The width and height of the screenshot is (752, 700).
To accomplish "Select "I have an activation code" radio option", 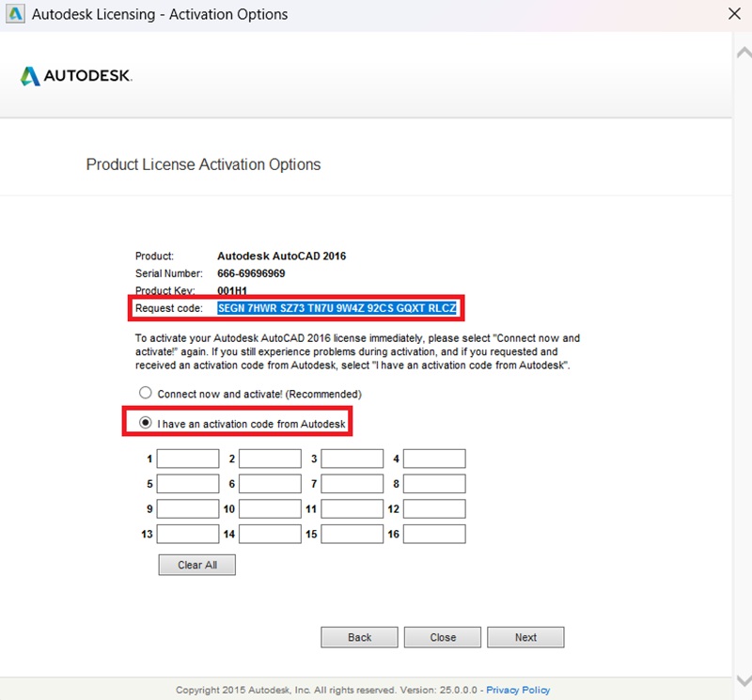I will 145,424.
